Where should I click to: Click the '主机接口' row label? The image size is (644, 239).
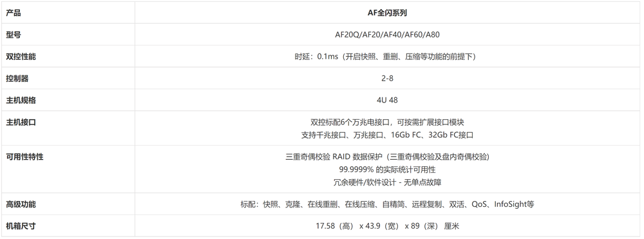tap(21, 122)
